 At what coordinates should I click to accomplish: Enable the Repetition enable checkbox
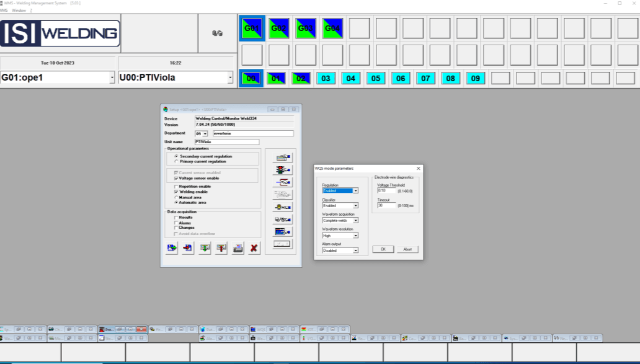point(177,187)
